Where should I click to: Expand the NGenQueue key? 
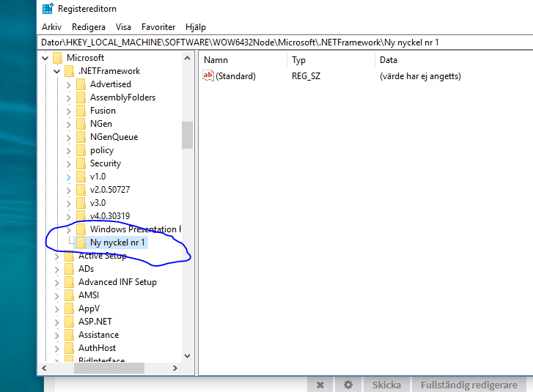tap(68, 138)
